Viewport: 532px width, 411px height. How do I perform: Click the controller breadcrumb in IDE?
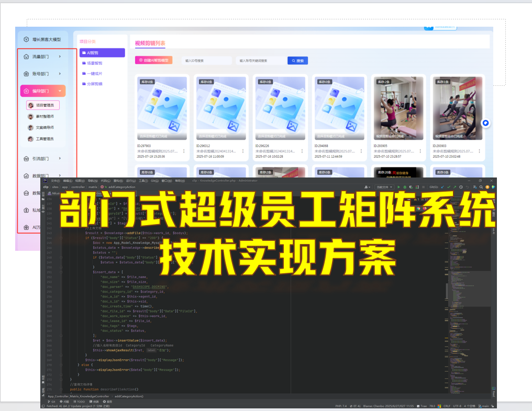coord(78,187)
